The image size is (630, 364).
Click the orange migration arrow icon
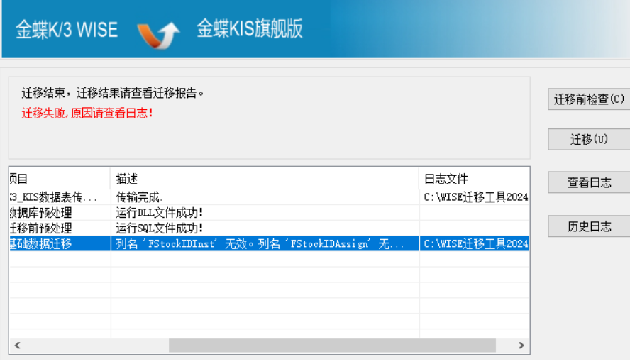(x=158, y=35)
